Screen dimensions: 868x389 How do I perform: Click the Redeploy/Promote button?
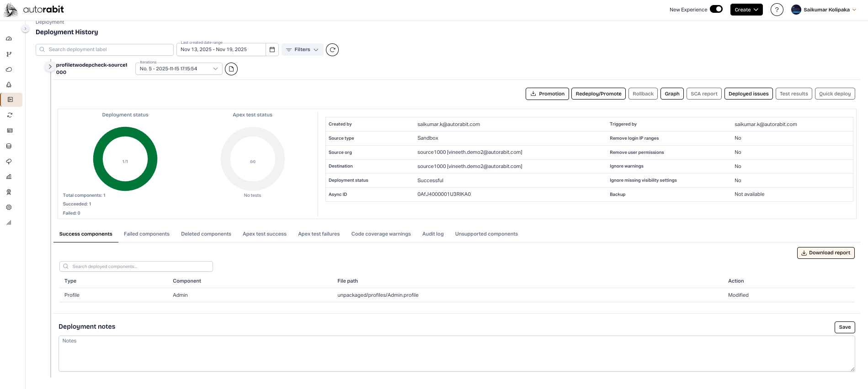598,94
